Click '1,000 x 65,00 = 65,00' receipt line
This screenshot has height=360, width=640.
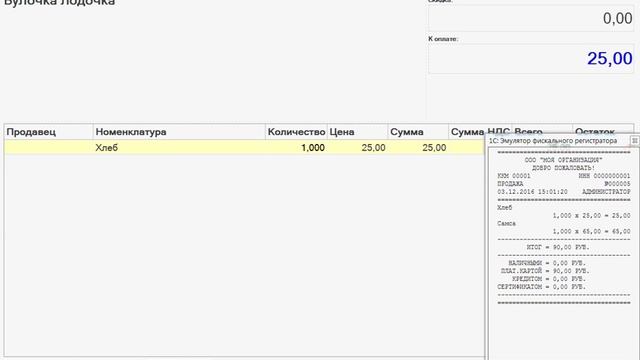pyautogui.click(x=591, y=231)
